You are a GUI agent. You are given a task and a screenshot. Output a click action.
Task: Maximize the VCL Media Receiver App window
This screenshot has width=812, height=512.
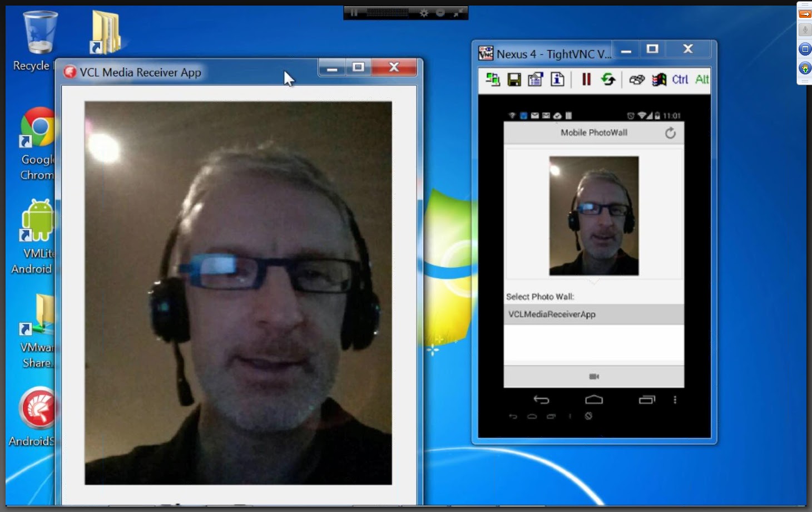[x=359, y=67]
